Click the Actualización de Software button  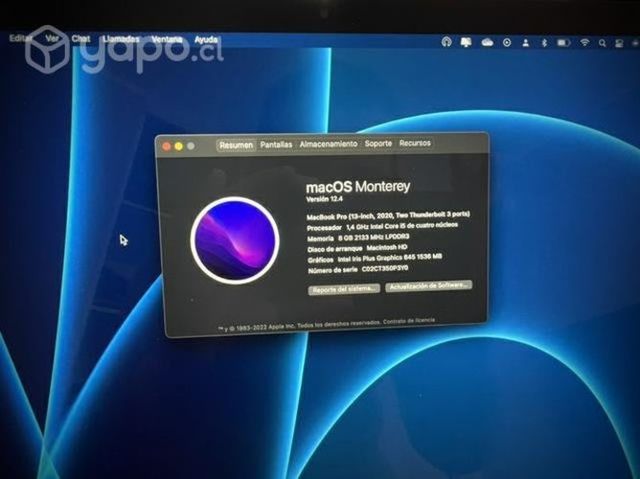click(x=429, y=286)
